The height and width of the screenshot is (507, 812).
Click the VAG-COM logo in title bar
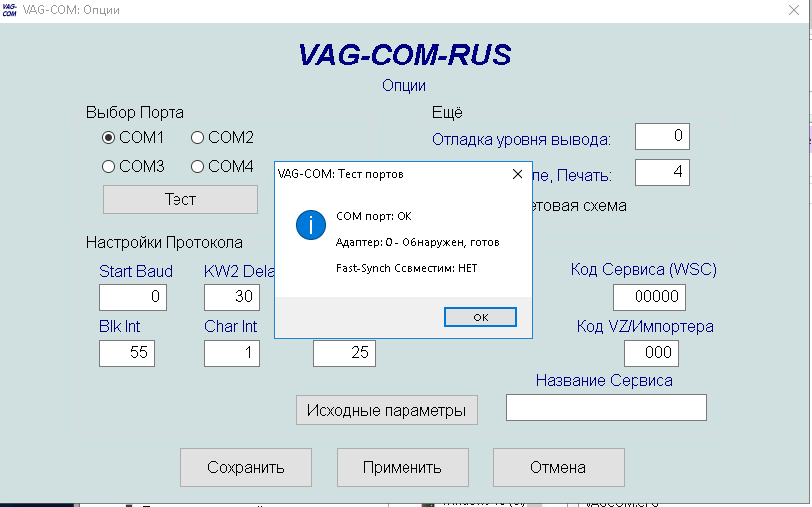point(10,10)
